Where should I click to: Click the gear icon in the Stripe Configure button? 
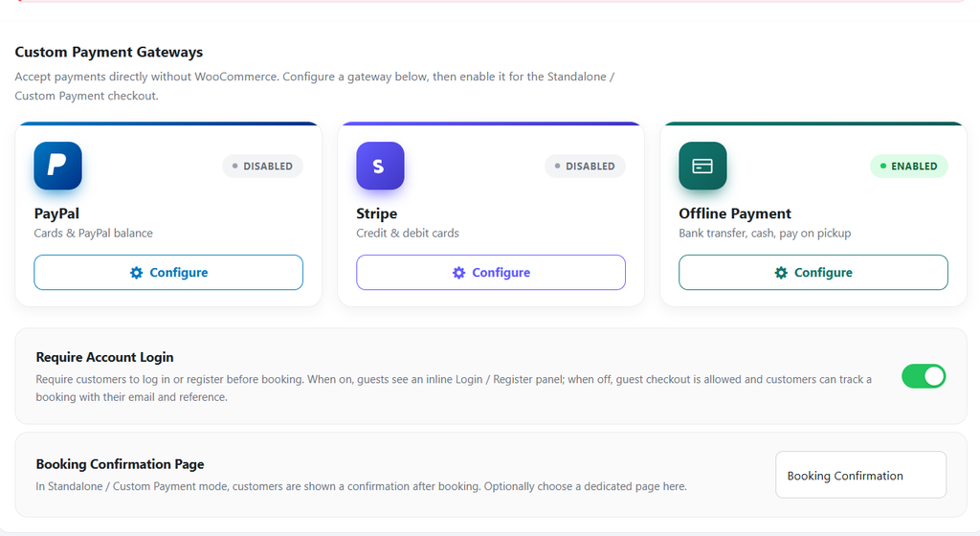point(458,273)
